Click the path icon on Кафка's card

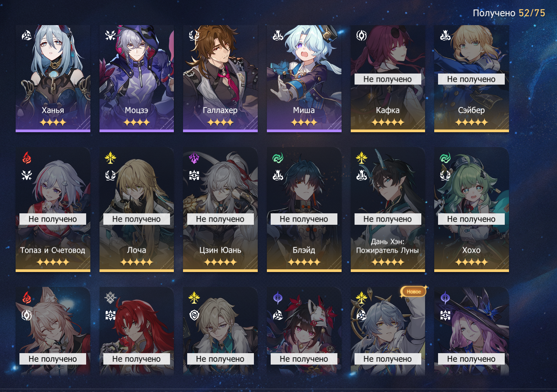[361, 35]
